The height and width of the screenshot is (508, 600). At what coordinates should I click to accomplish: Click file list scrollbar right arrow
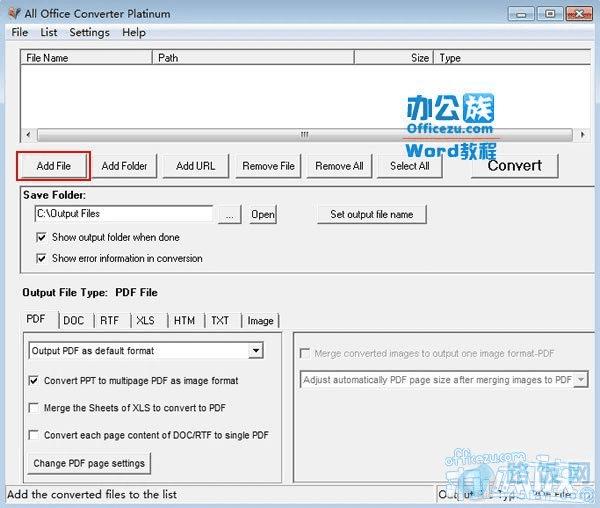coord(582,135)
